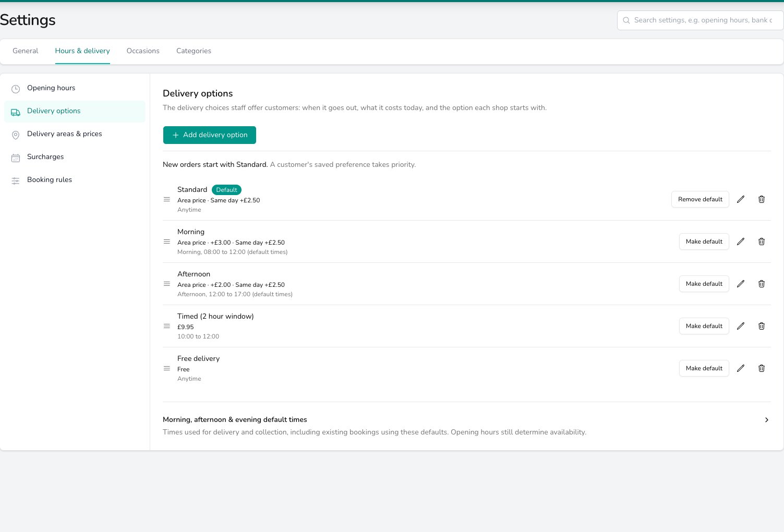The width and height of the screenshot is (784, 532).
Task: Click the text 'Afternoon, 12:00 to 17:00 (default times)'
Action: tap(235, 294)
